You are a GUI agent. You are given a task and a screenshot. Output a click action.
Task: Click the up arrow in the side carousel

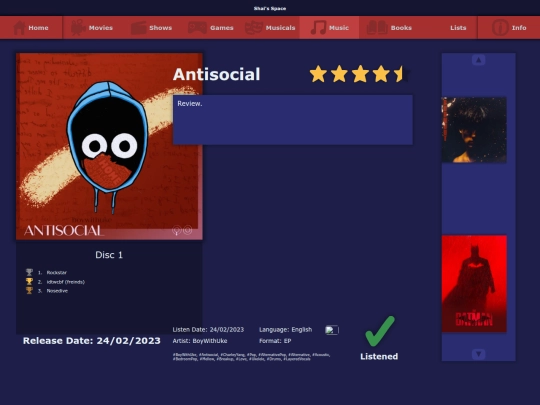[x=478, y=60]
